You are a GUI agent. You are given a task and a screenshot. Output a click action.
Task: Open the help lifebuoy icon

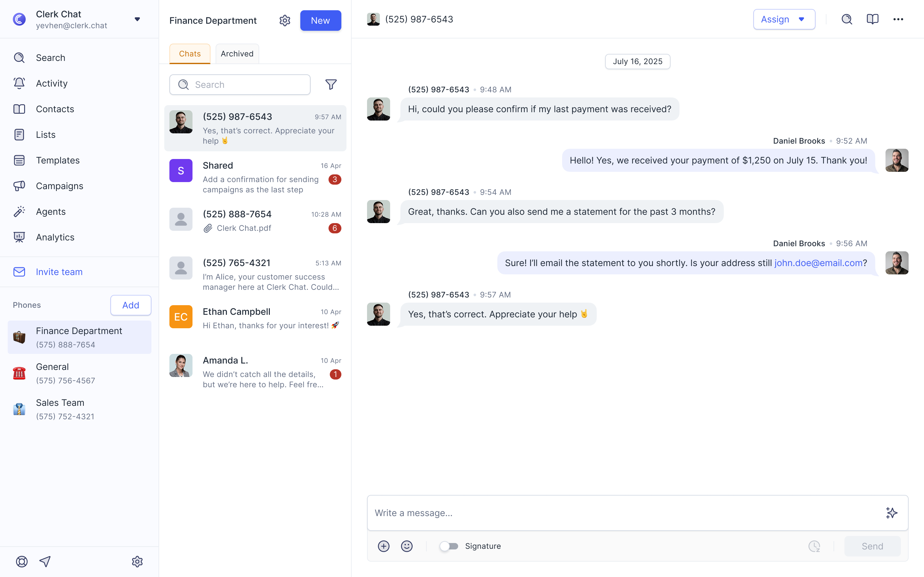pyautogui.click(x=22, y=561)
